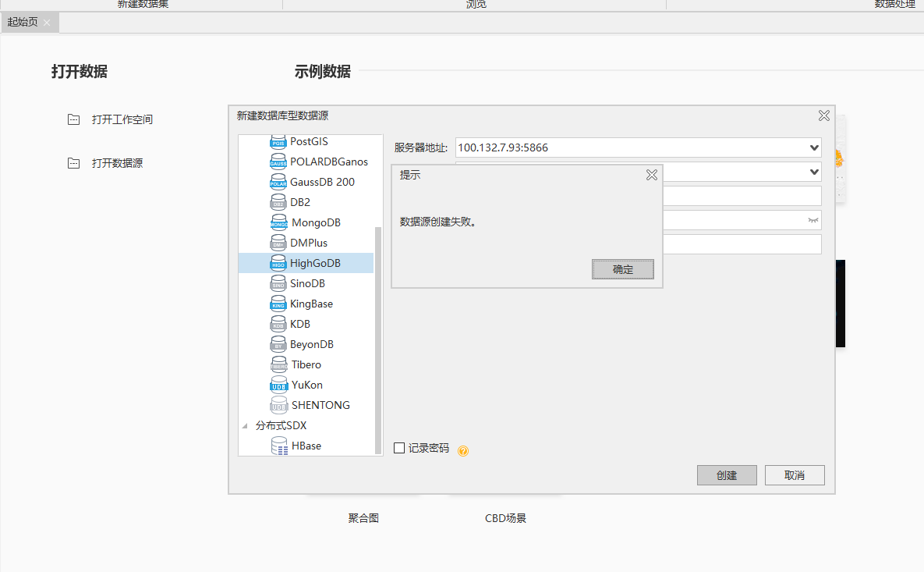This screenshot has height=572, width=924.
Task: Select POLARDBGanos in the database list
Action: pos(329,162)
